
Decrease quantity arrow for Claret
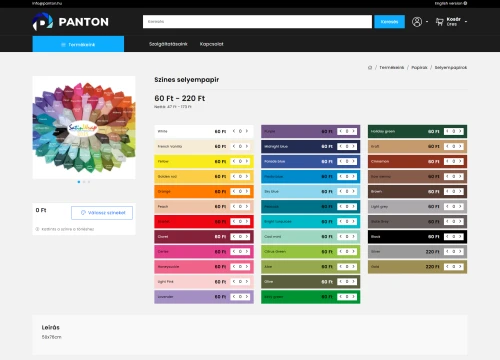pos(234,237)
